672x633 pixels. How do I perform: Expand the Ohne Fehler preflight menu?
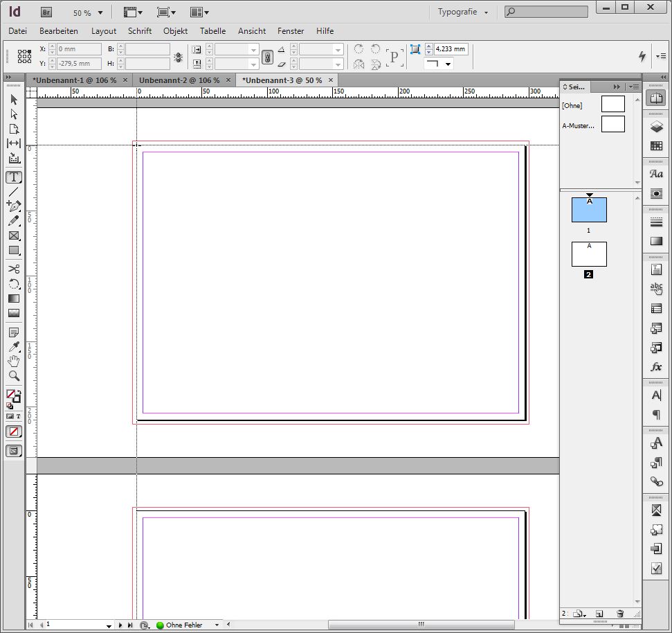click(217, 625)
